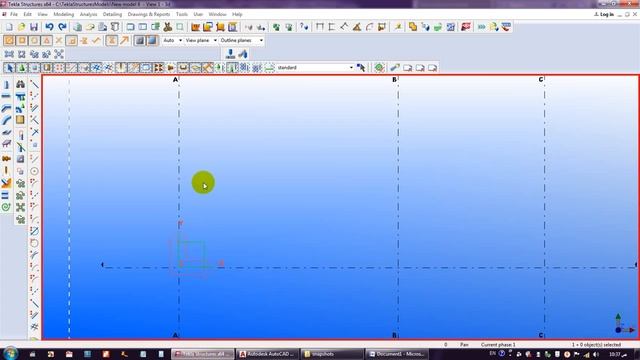This screenshot has width=640, height=360.
Task: Toggle the second square snap switch
Action: click(x=22, y=40)
